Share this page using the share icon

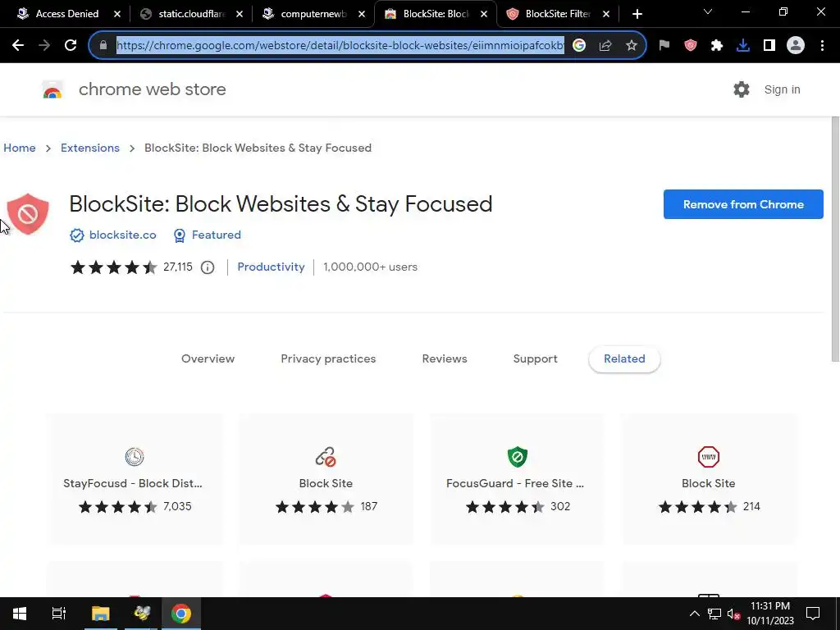(x=605, y=46)
